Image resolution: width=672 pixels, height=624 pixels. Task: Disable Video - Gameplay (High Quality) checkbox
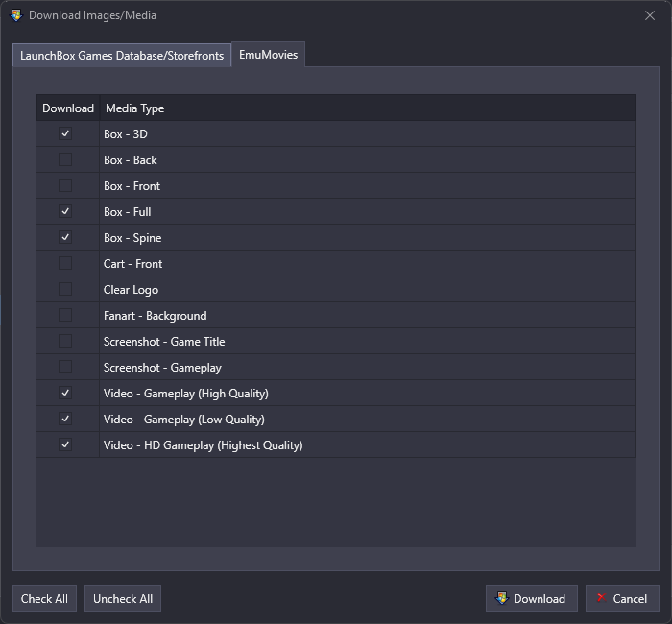[65, 393]
